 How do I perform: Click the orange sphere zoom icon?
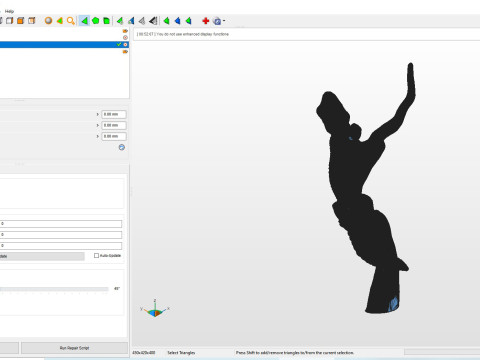tap(48, 21)
